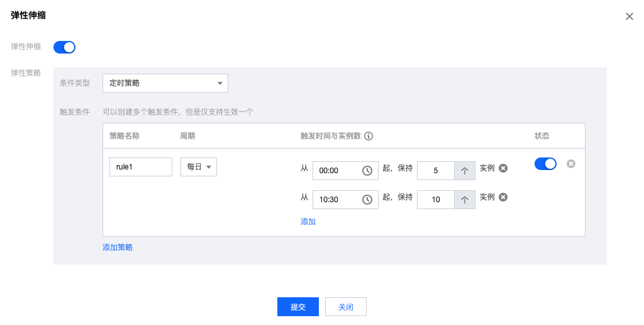Click the clock icon in 00:00 time field
The height and width of the screenshot is (325, 644).
pyautogui.click(x=367, y=171)
